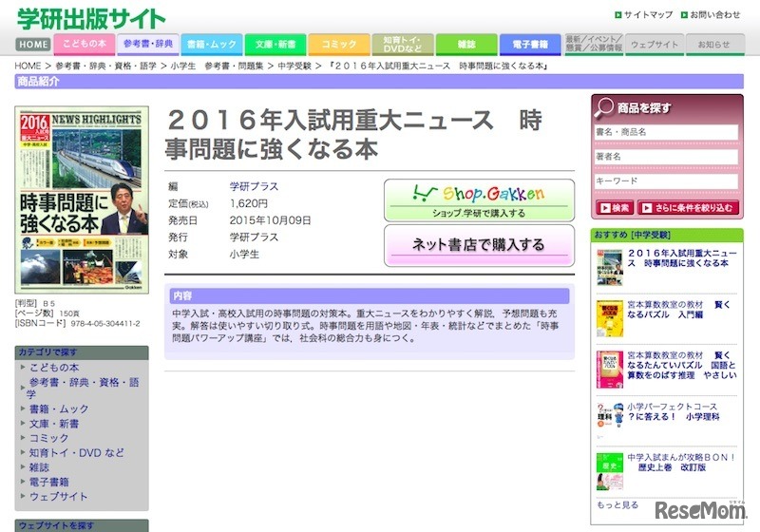
Task: Click the キーワード search field
Action: [x=666, y=181]
